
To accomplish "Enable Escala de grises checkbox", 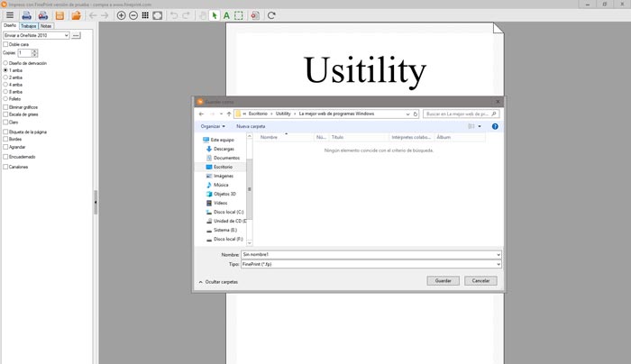I will pos(5,114).
